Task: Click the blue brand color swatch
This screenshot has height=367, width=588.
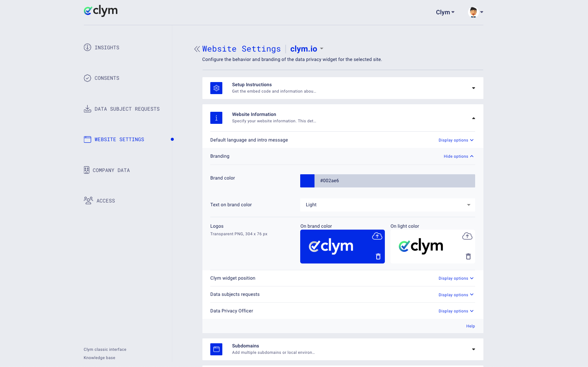Action: pos(307,181)
